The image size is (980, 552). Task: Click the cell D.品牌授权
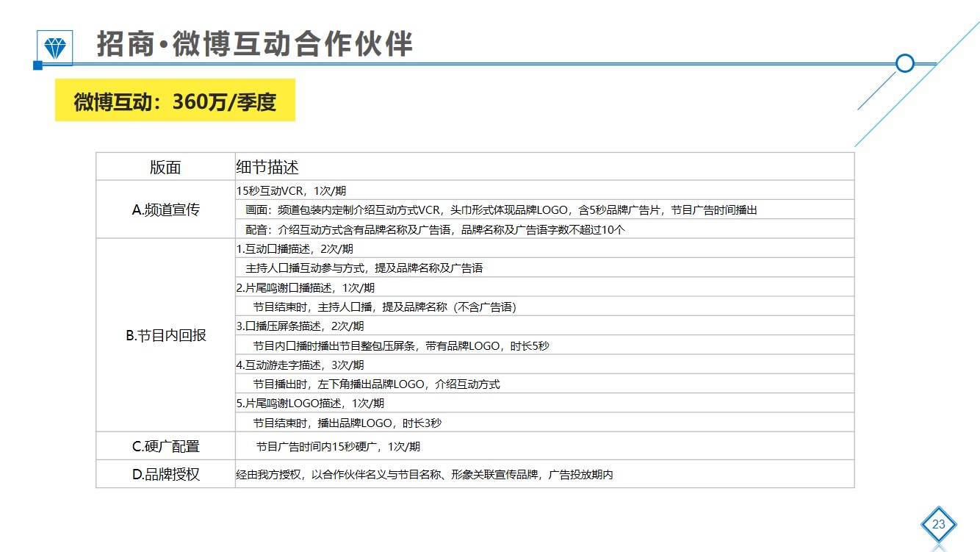[165, 474]
